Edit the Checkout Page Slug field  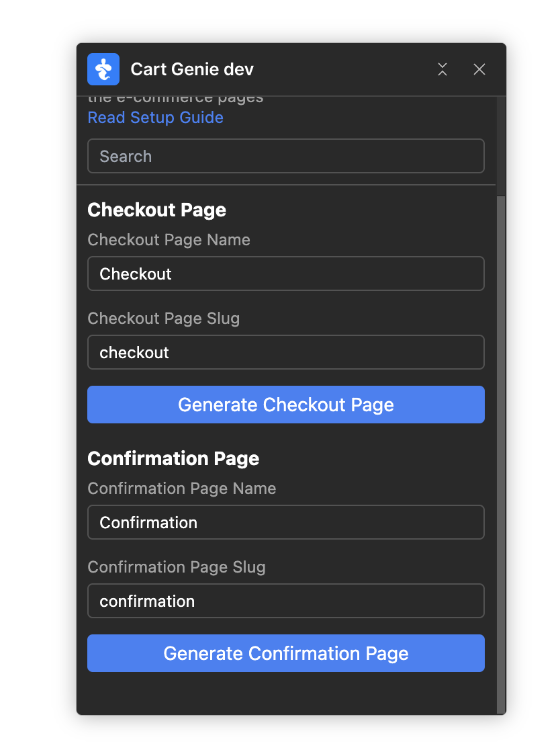click(286, 352)
